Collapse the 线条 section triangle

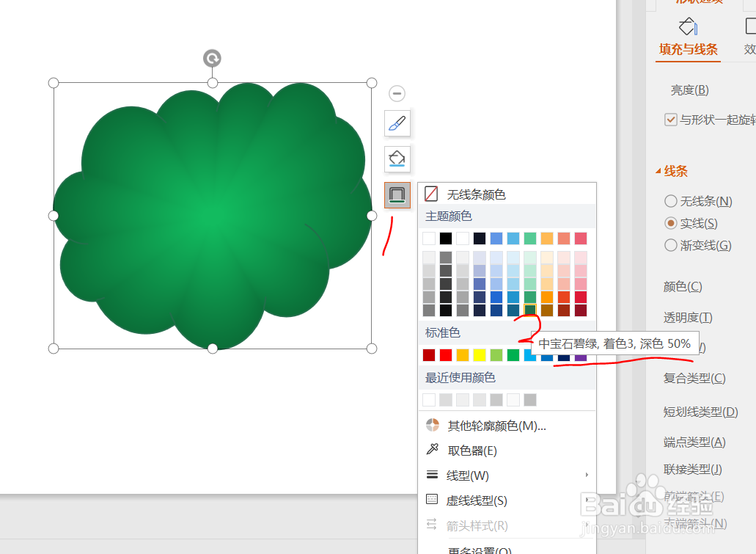658,171
